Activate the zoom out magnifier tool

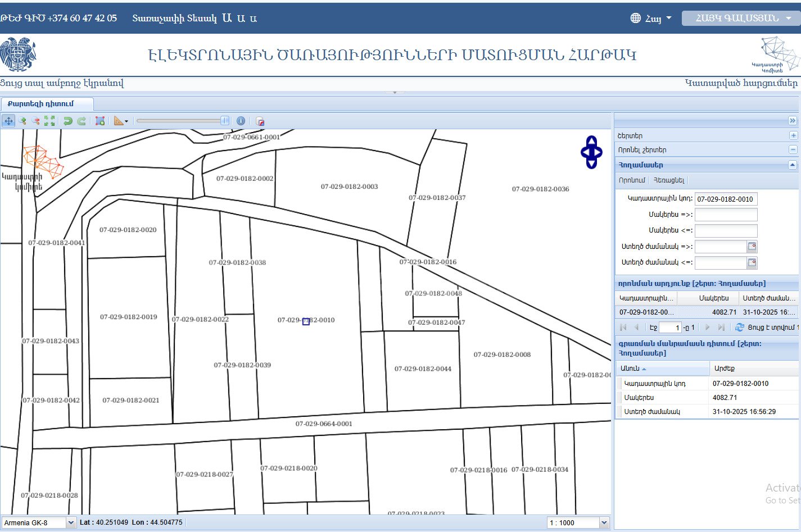pyautogui.click(x=36, y=121)
